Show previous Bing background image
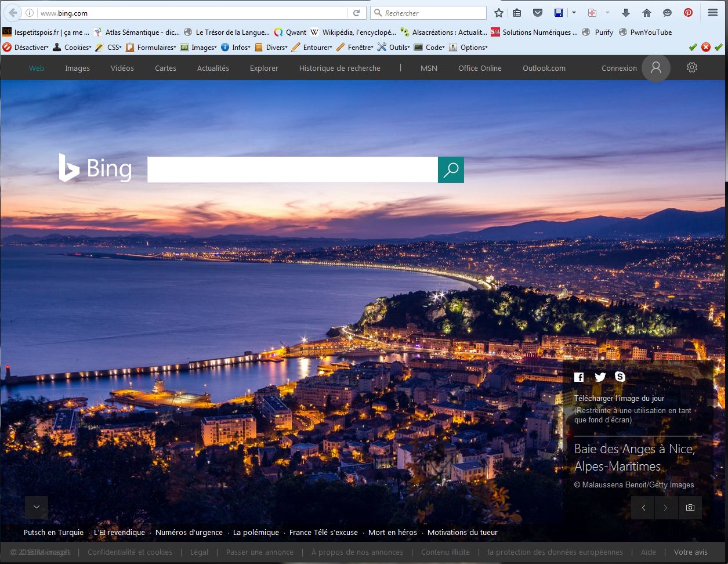 coord(643,508)
